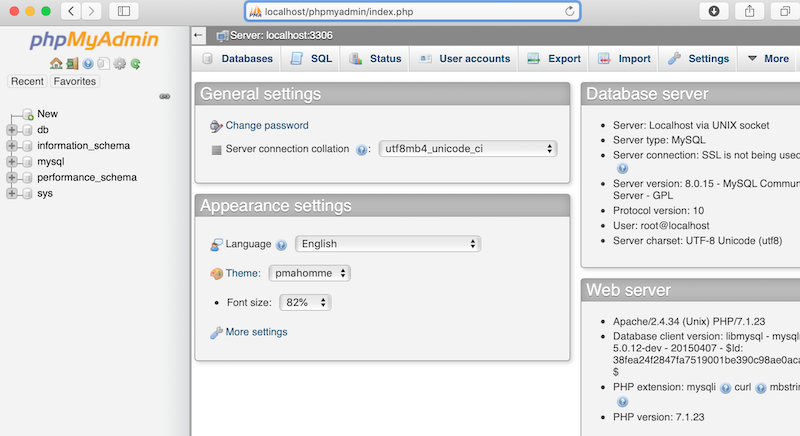
Task: Open Server connection collation dropdown
Action: (468, 149)
